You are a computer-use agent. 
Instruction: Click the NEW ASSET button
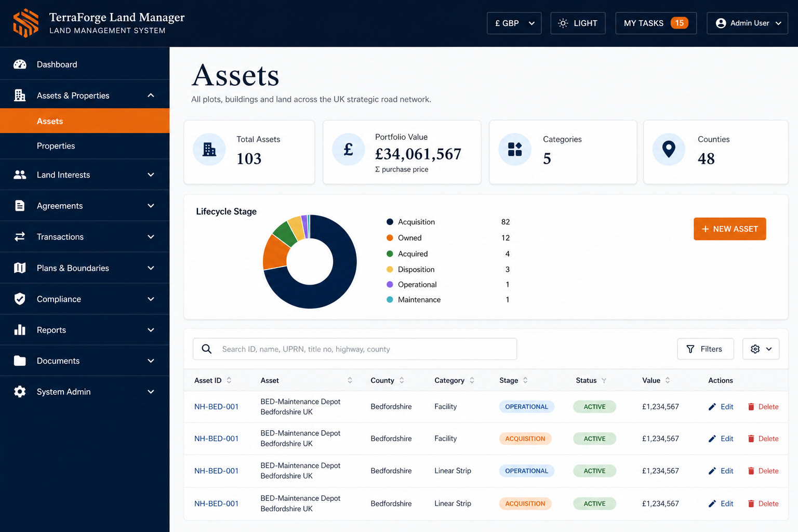coord(729,229)
